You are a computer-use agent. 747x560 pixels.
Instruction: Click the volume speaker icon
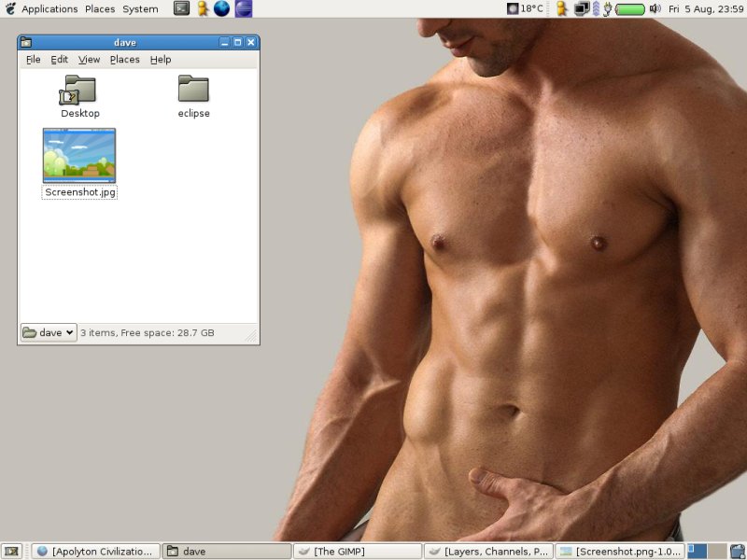pos(655,8)
